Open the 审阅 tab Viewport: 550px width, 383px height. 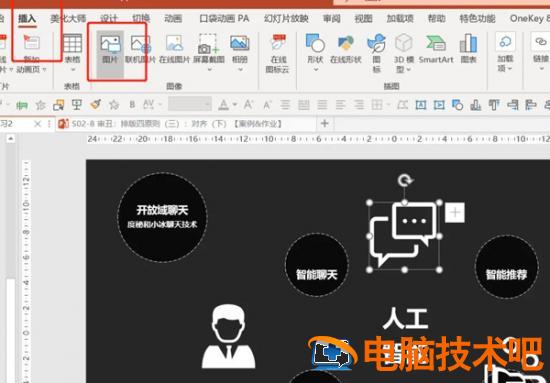pyautogui.click(x=331, y=19)
